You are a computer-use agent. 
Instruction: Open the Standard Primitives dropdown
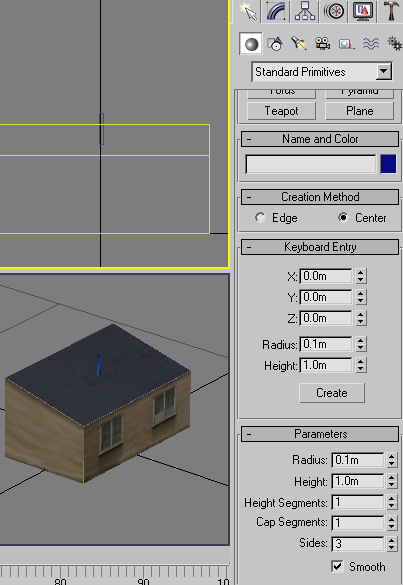(322, 72)
